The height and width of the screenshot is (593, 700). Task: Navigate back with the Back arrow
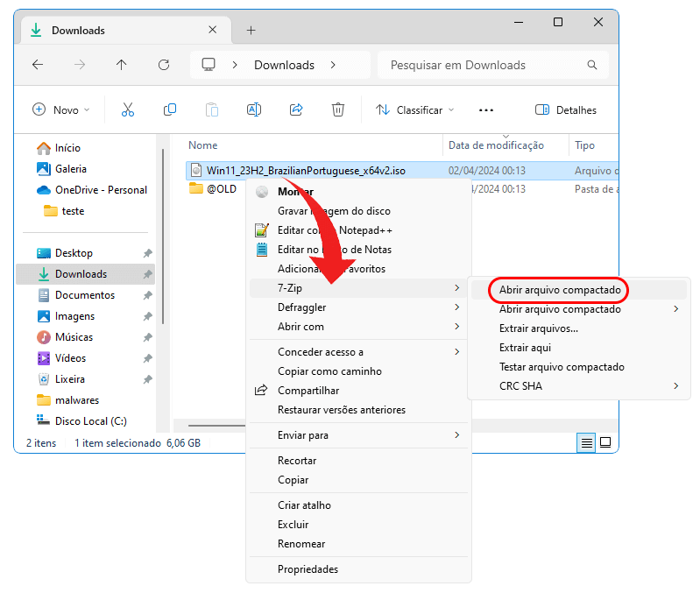[38, 65]
